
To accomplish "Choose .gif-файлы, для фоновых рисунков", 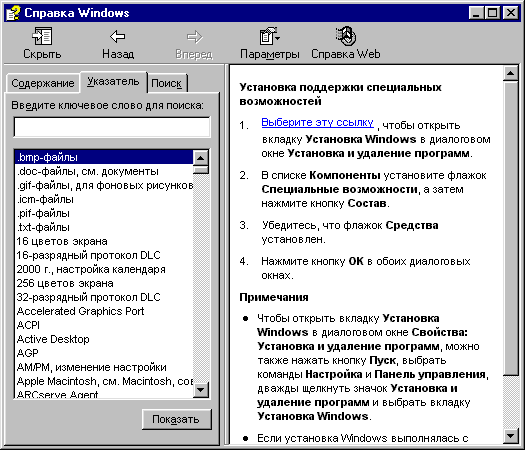I will (x=104, y=185).
